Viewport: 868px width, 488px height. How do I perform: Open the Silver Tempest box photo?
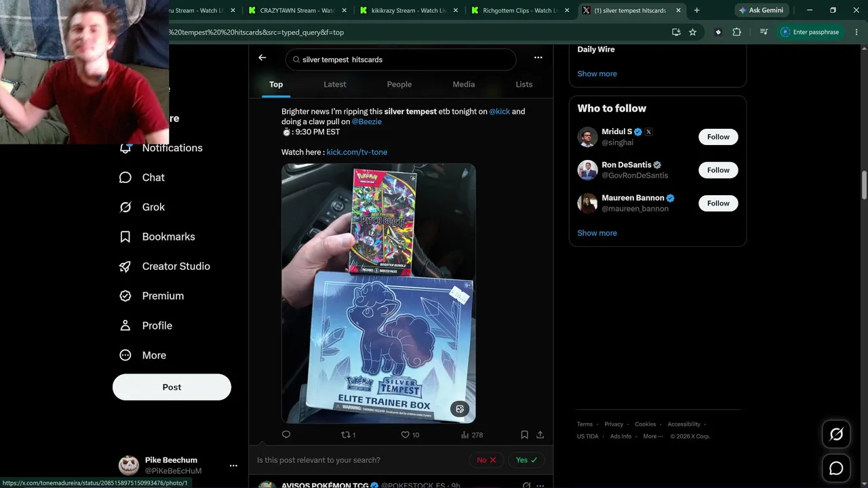click(378, 293)
